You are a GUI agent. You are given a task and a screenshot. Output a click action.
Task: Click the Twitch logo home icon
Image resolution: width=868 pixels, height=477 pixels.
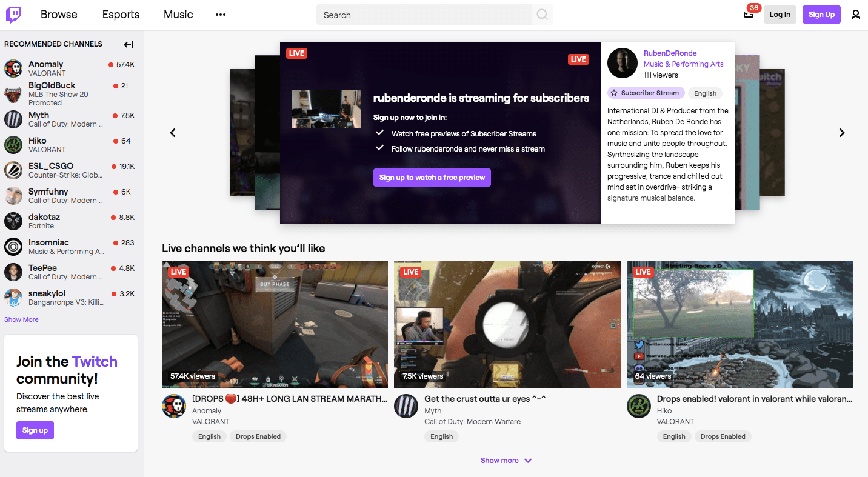pyautogui.click(x=13, y=15)
